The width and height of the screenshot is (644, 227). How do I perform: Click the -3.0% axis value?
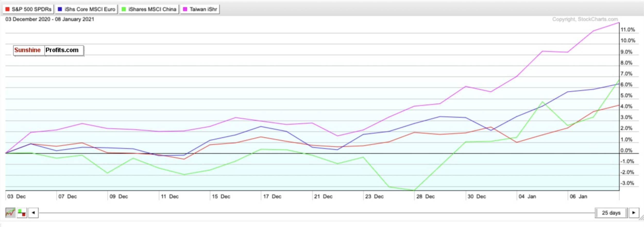(627, 183)
